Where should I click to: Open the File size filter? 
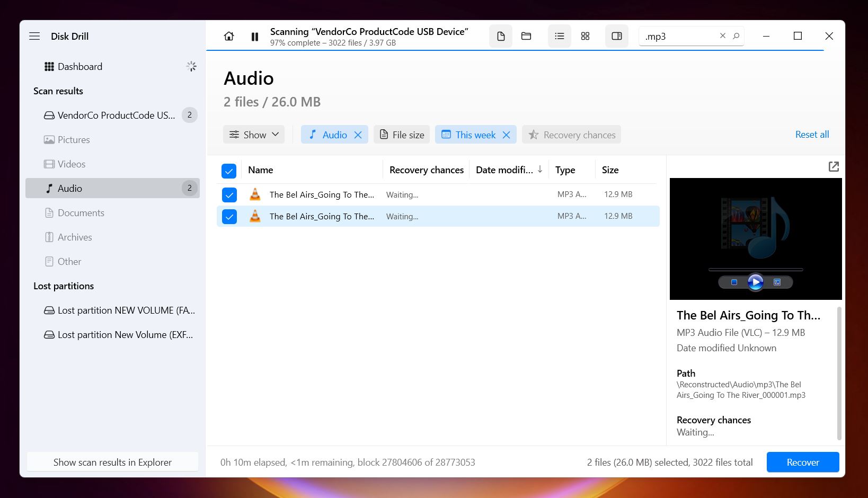tap(402, 135)
